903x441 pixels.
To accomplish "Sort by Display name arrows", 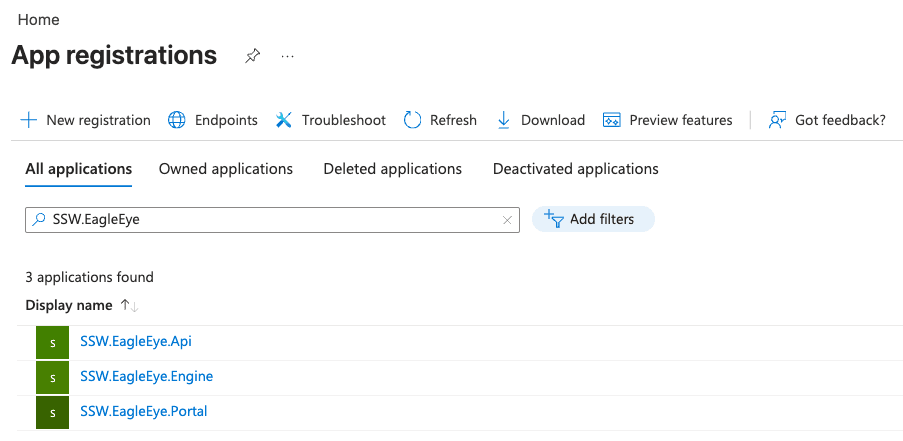I will point(130,306).
